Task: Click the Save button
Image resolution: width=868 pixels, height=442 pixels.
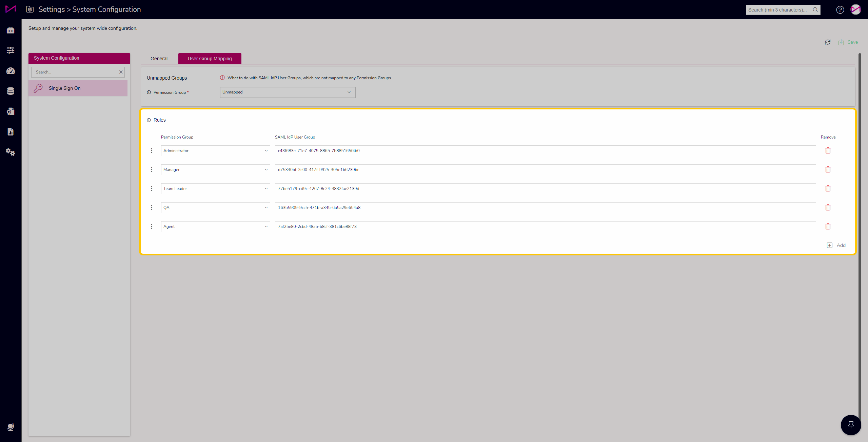Action: pyautogui.click(x=848, y=42)
